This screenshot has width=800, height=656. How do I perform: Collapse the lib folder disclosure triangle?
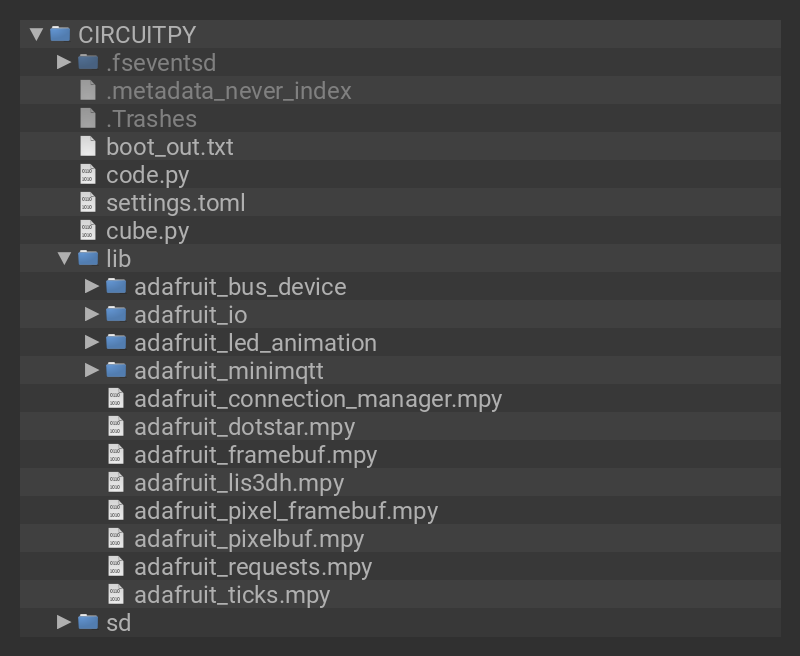[x=65, y=258]
